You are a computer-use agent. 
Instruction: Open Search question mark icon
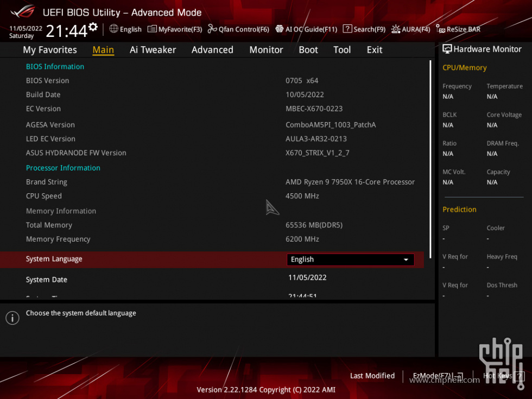[x=347, y=29]
